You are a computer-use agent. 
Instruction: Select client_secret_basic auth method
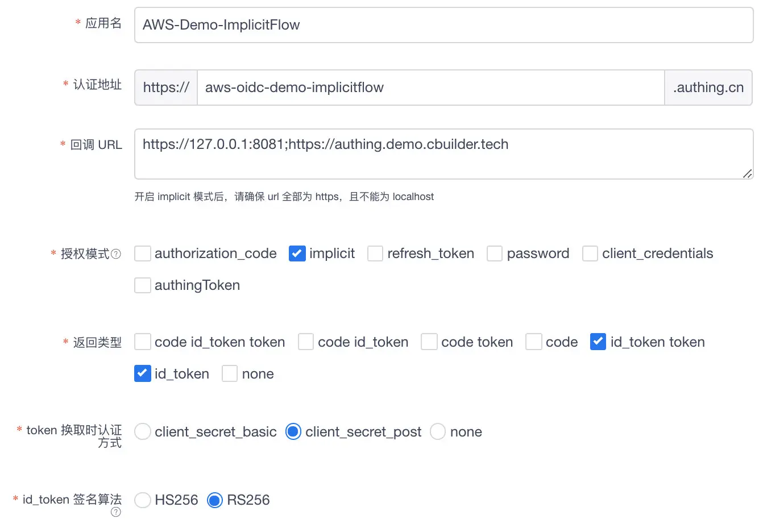click(x=143, y=432)
